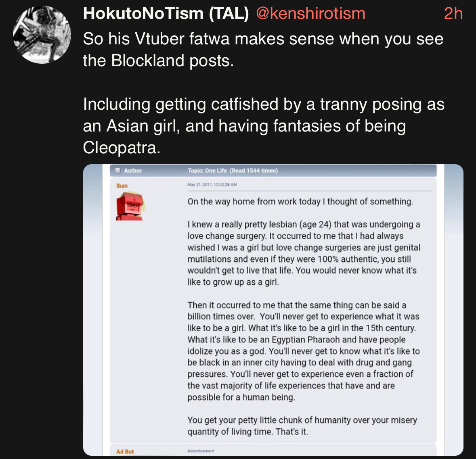Viewport: 476px width, 459px height.
Task: Click the 2h tweet timestamp
Action: (x=453, y=14)
